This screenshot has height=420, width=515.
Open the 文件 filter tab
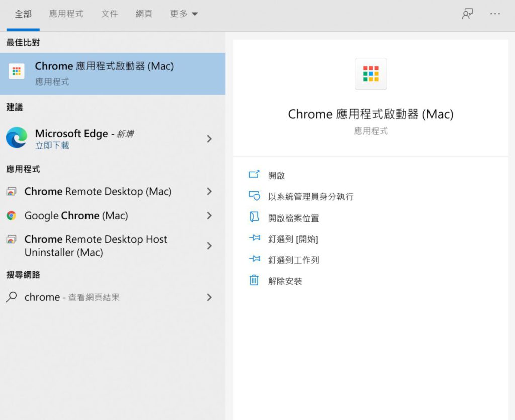(x=109, y=14)
